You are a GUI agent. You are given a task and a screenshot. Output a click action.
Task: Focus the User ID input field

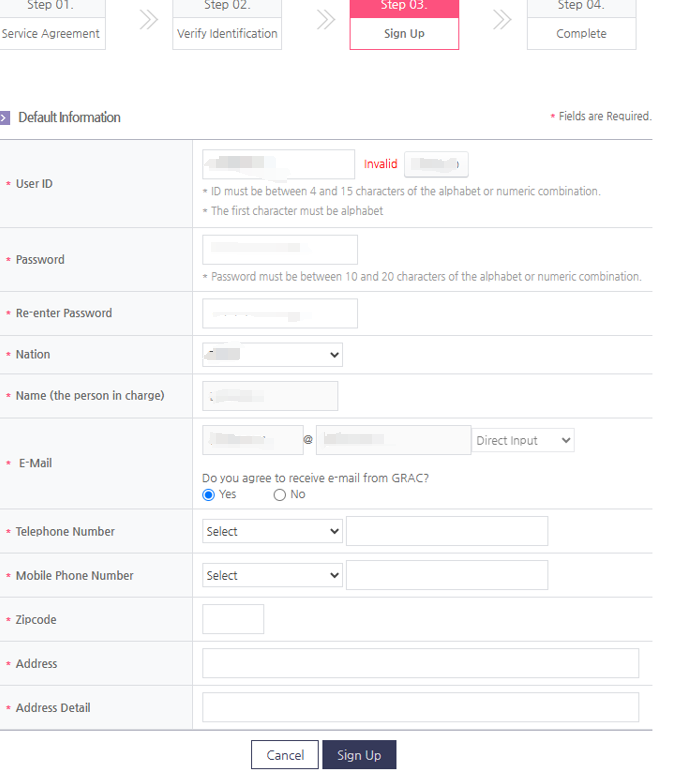[x=278, y=164]
